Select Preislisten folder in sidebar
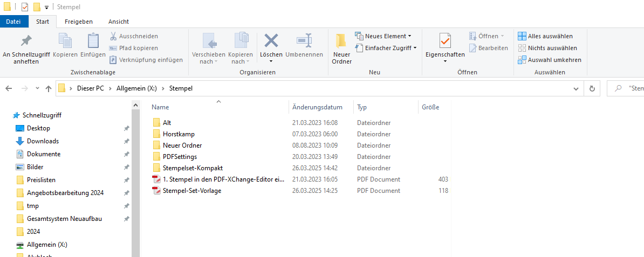Viewport: 644px width, 257px height. (41, 180)
